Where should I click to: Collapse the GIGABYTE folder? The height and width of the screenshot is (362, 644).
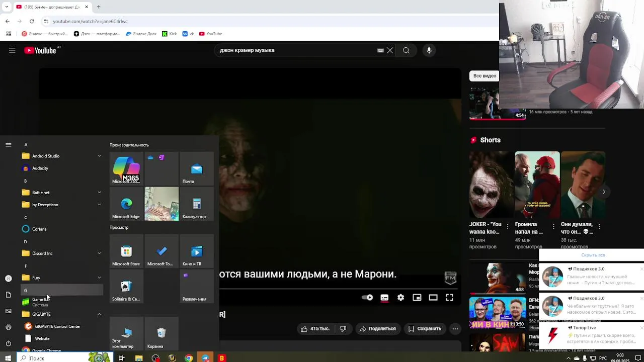(62, 314)
